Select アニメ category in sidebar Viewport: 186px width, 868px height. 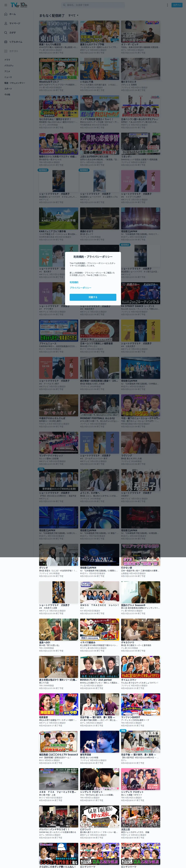7,71
